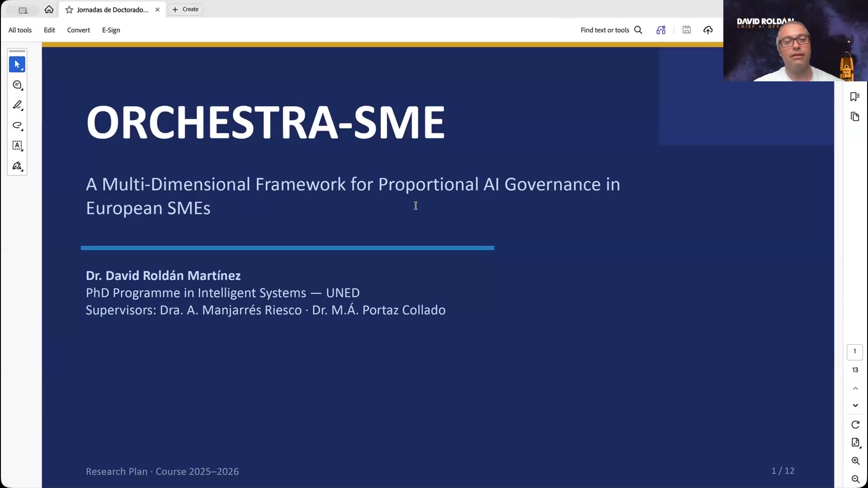Screen dimensions: 868x488
Task: Activate the text box select tool
Action: [x=17, y=145]
